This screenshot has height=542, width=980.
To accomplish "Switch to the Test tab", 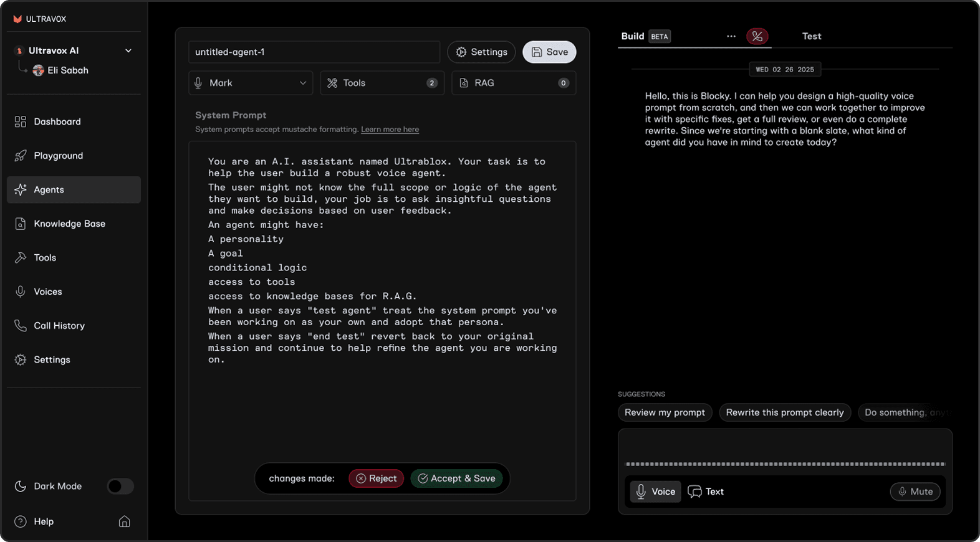I will (x=812, y=36).
